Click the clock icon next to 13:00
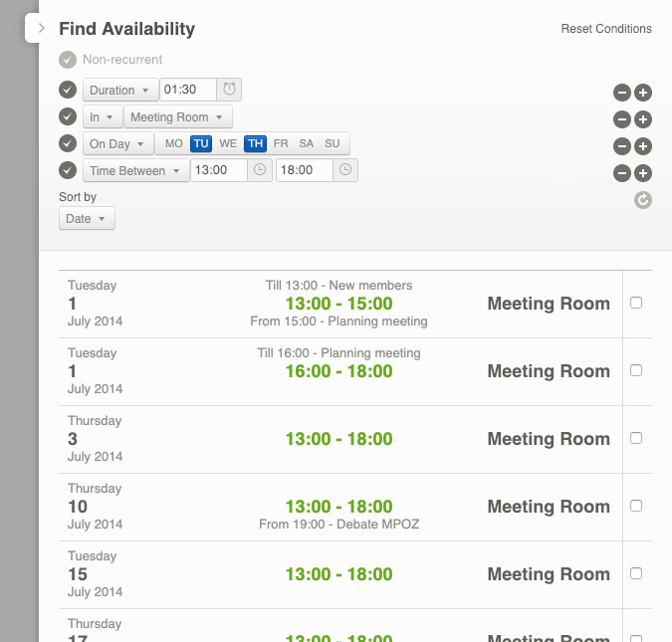The image size is (672, 642). click(x=260, y=170)
